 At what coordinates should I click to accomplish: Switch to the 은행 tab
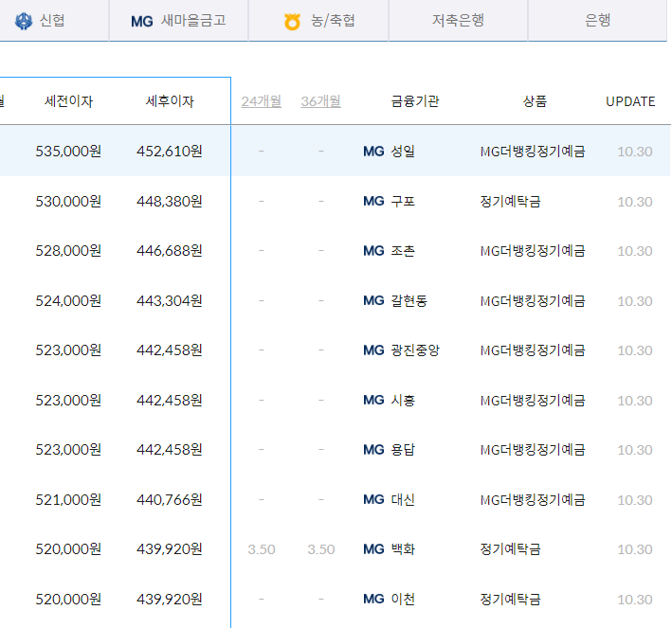tap(597, 21)
